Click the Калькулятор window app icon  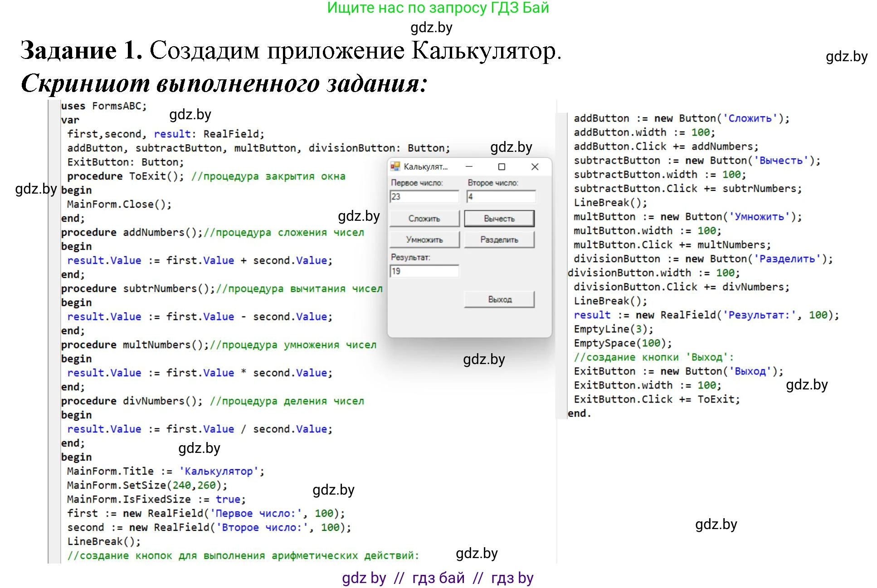395,166
